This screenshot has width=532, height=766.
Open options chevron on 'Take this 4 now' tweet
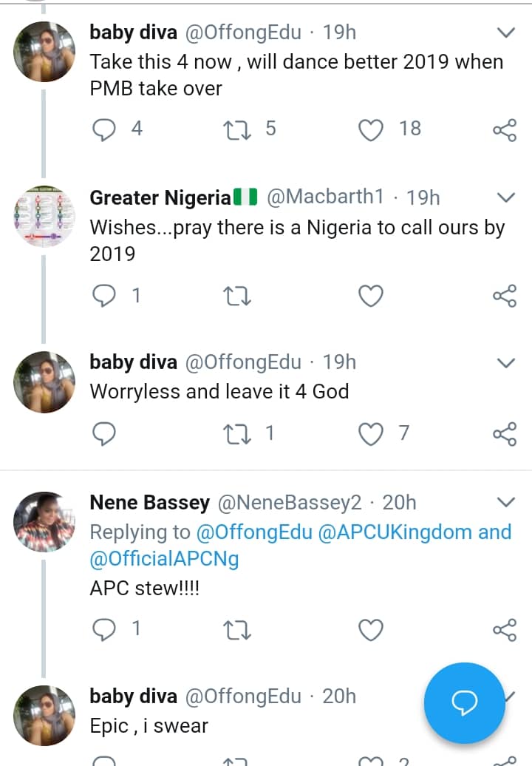pyautogui.click(x=506, y=33)
